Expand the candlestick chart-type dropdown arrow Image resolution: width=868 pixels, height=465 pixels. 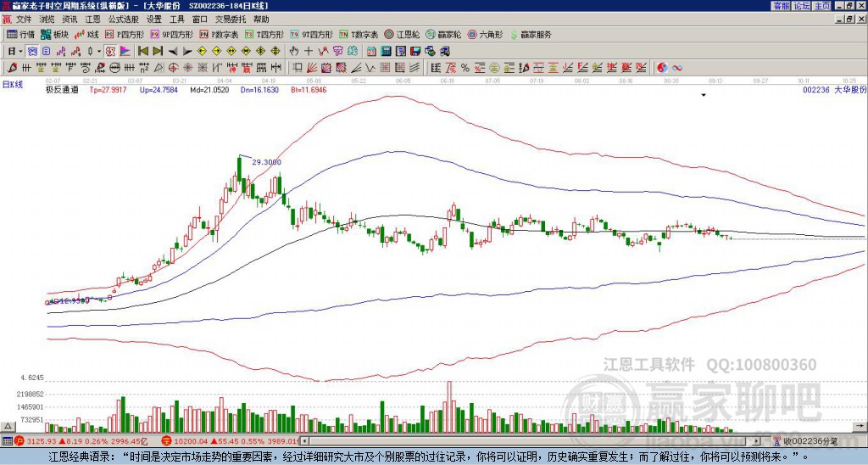[99, 52]
